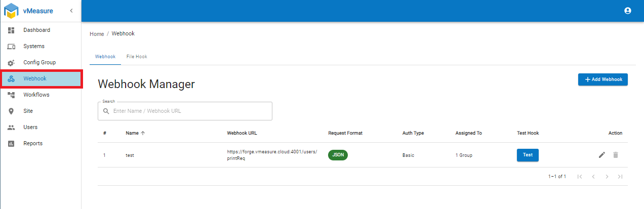Sort the table by Name column arrow

[x=143, y=133]
